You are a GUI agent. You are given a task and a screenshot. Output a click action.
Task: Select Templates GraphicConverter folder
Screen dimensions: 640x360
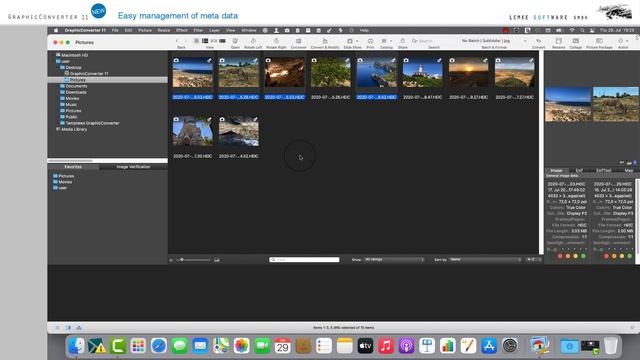[x=92, y=123]
